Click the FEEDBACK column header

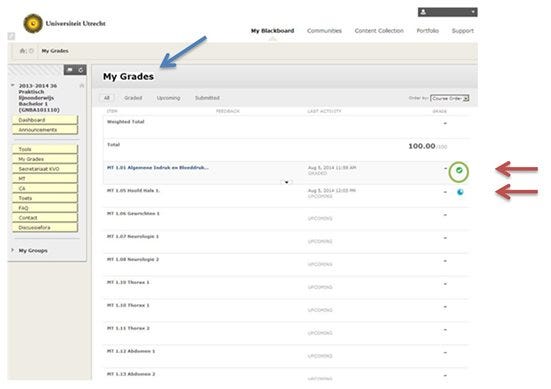(x=228, y=111)
